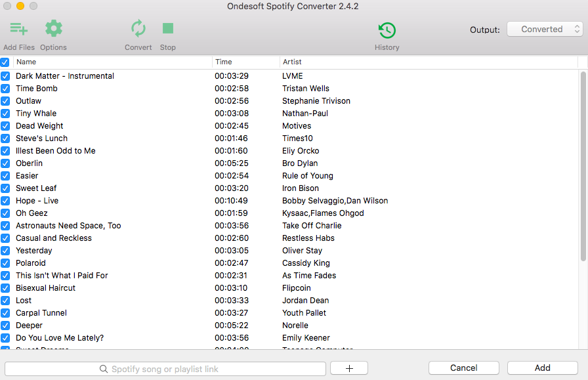Click artist Jordan Dean
The width and height of the screenshot is (588, 380).
pos(306,301)
